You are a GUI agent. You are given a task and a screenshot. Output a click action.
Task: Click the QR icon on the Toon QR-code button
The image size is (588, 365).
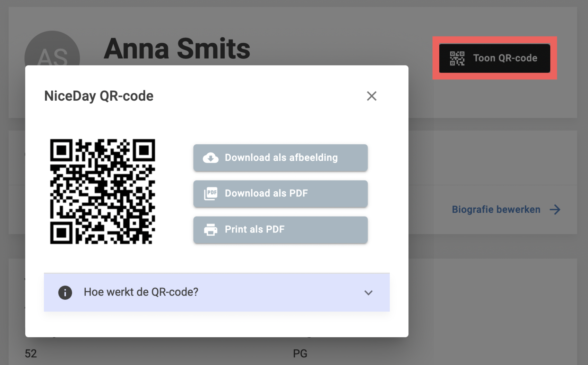[x=457, y=58]
